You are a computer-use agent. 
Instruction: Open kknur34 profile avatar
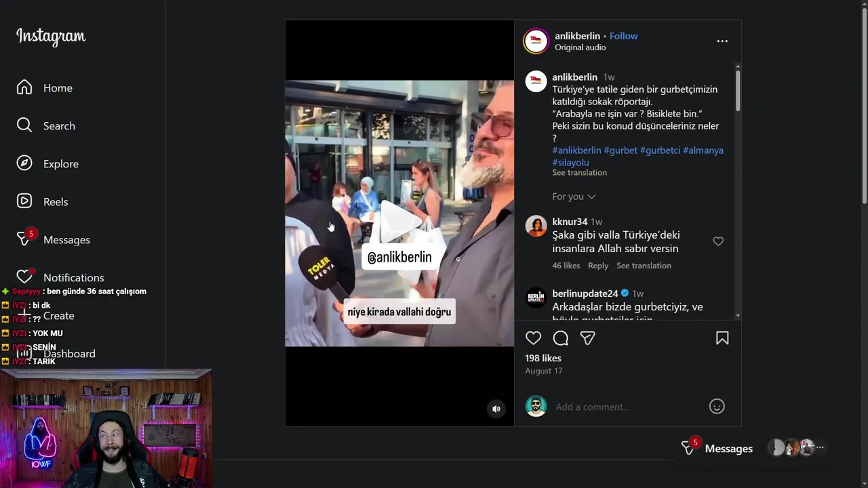pyautogui.click(x=536, y=226)
